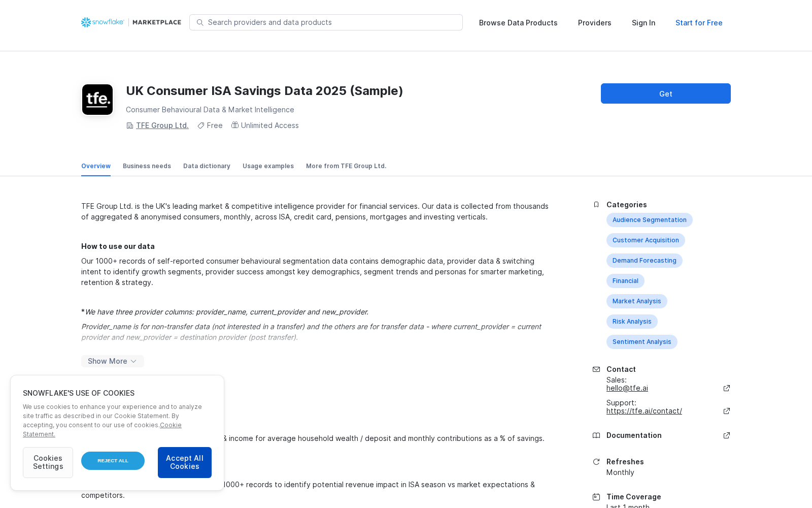The image size is (812, 508).
Task: Focus the search providers and data products field
Action: (x=326, y=22)
